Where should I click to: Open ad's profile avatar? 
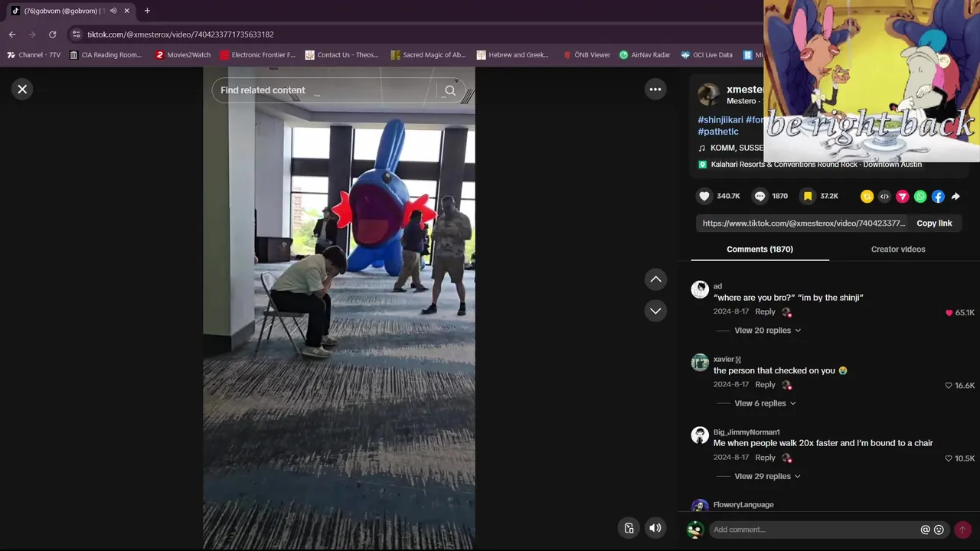(700, 289)
